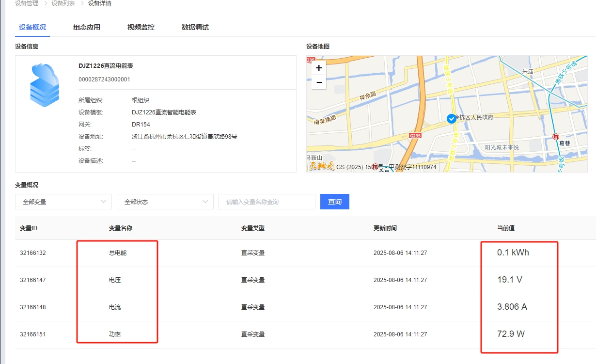Screen dimensions: 596x364
Task: Click the 当前值 column header
Action: coord(506,228)
